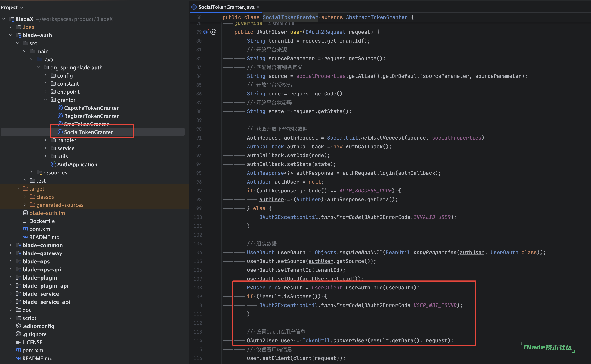Image resolution: width=591 pixels, height=364 pixels.
Task: Click the AuthApplication runnable class icon
Action: click(x=53, y=164)
